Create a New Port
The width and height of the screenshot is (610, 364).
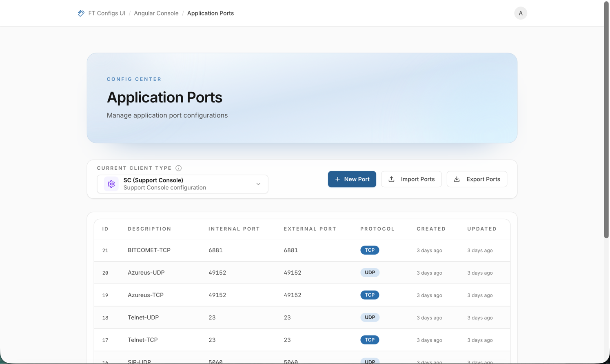pos(352,179)
